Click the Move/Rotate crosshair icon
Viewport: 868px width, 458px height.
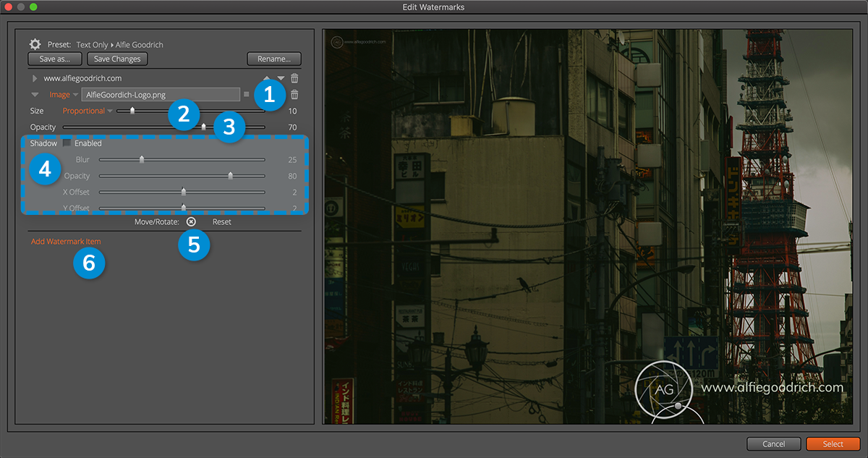(191, 222)
